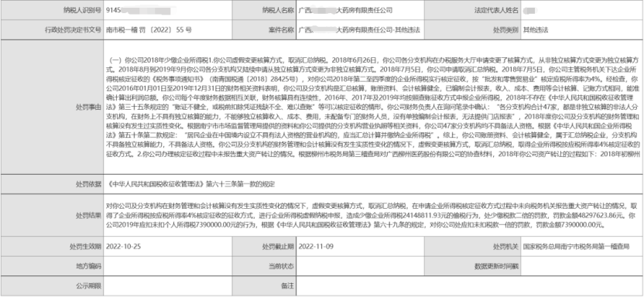Click the empty 备注 field

470,286
